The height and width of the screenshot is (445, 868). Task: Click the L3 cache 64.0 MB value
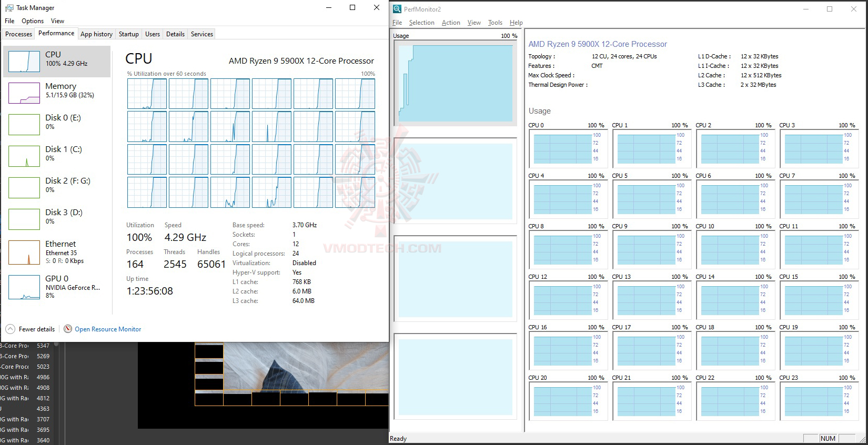[x=304, y=301]
